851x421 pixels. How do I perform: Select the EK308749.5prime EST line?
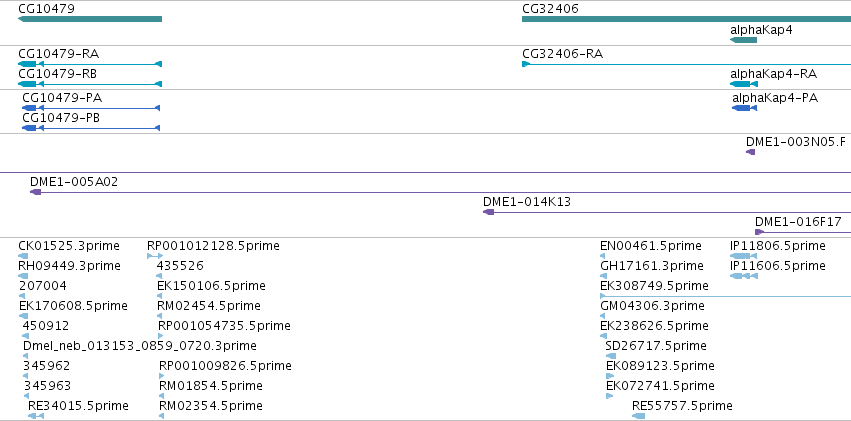(725, 296)
